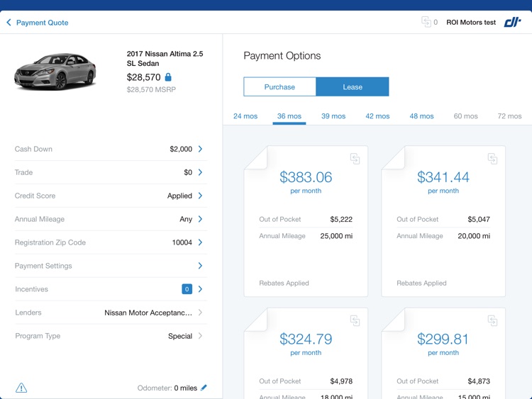Click ROI Motors test dealer name
Screen dimensions: 532x399
click(x=471, y=23)
